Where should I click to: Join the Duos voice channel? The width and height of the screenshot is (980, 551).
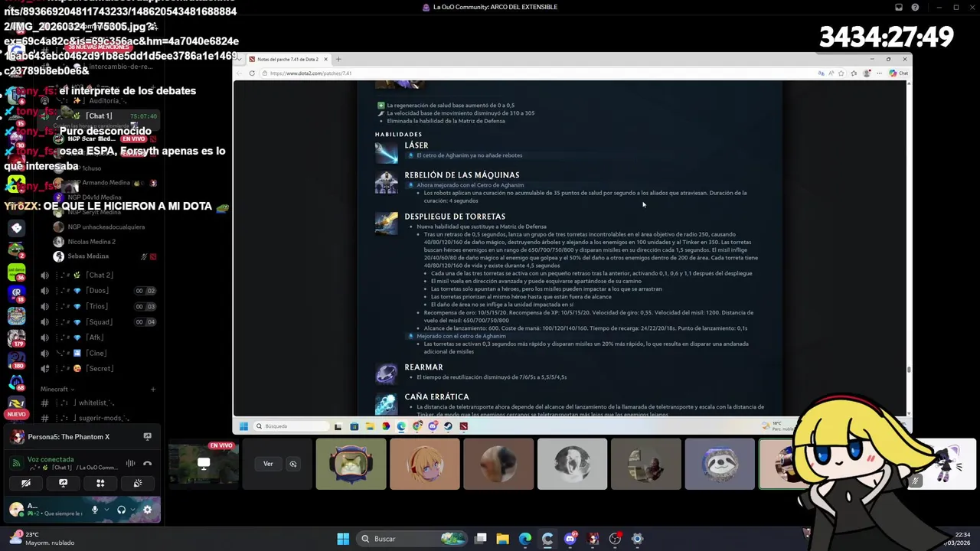(98, 291)
